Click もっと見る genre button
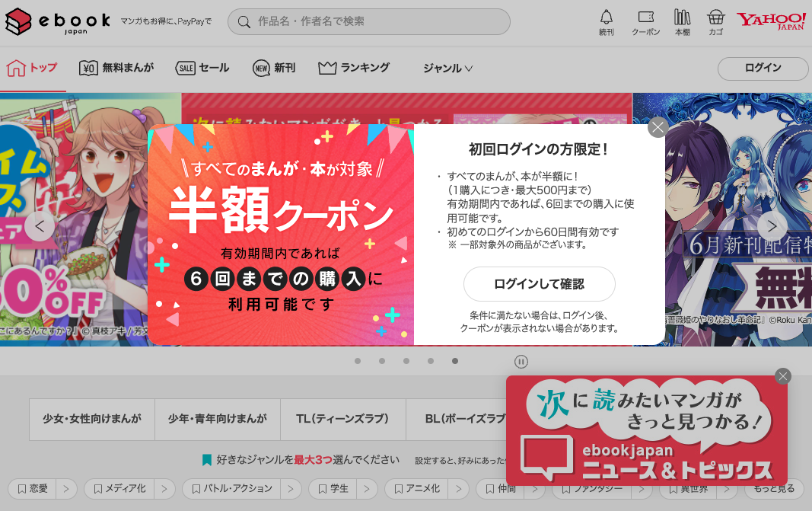This screenshot has width=812, height=511. coord(774,489)
